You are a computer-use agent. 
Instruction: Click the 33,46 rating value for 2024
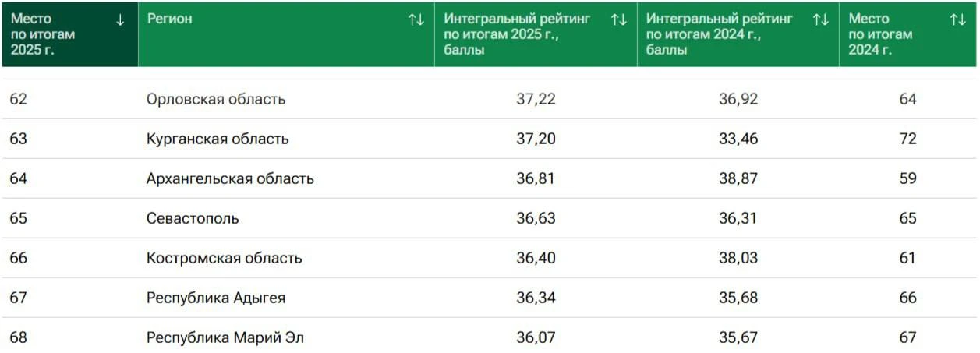(x=738, y=139)
